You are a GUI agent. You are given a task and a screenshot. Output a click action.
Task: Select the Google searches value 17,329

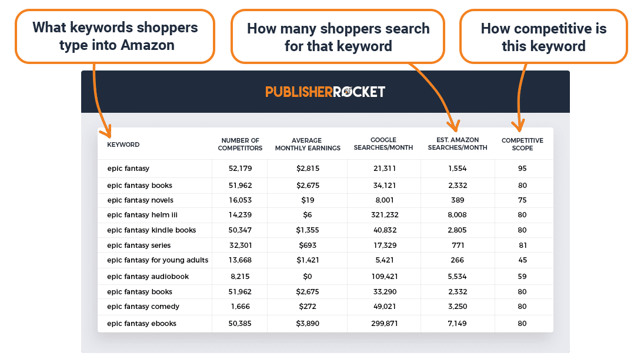pyautogui.click(x=385, y=246)
